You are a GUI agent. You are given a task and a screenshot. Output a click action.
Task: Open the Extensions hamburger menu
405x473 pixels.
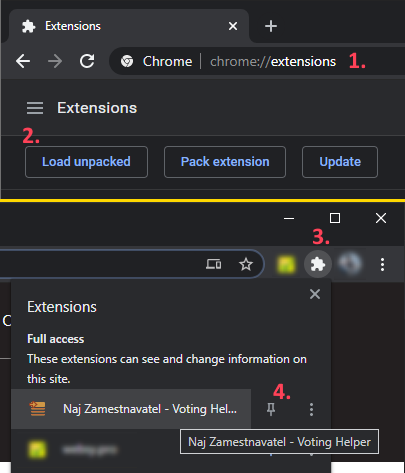(35, 108)
